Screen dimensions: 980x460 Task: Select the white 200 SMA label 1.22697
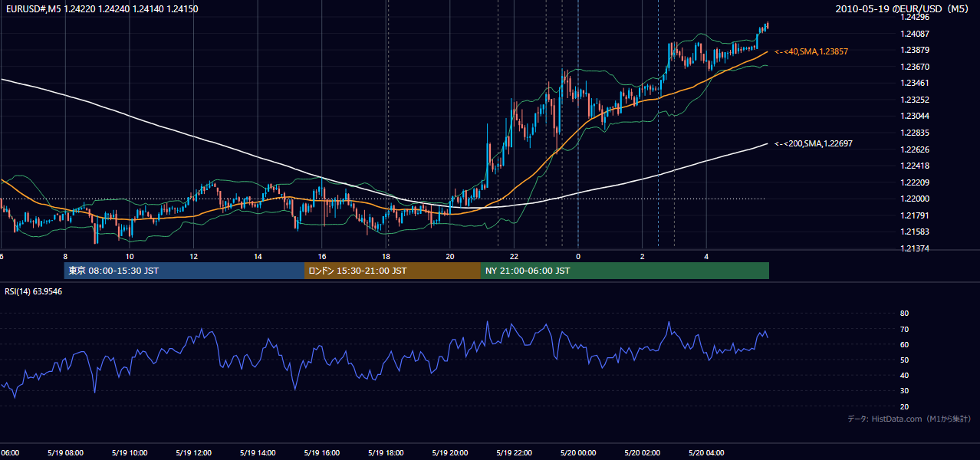click(814, 143)
